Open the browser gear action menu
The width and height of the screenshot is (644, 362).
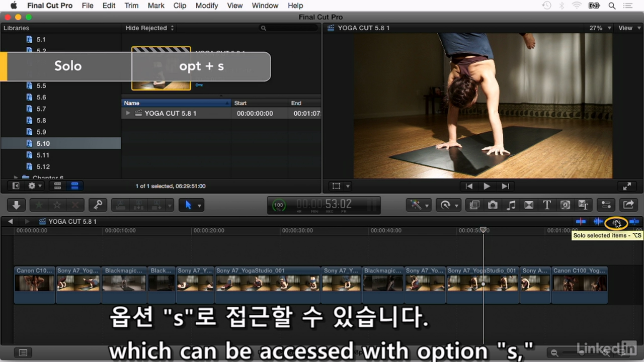[x=35, y=186]
